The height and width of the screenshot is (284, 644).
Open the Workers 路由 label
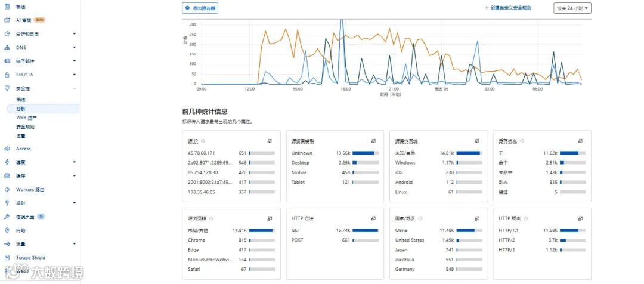[30, 190]
